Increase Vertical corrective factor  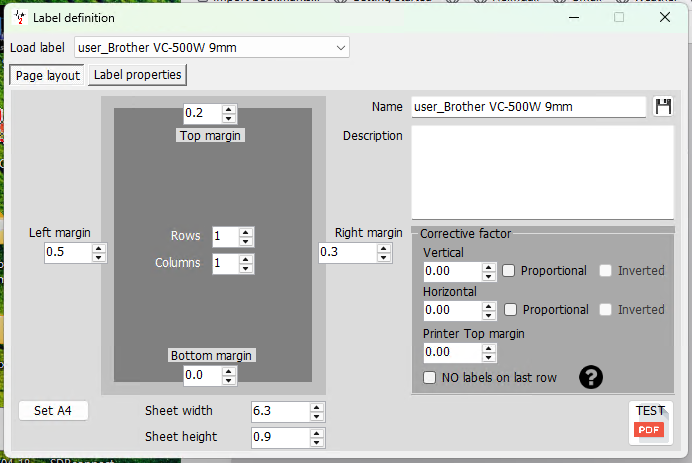[x=489, y=267]
